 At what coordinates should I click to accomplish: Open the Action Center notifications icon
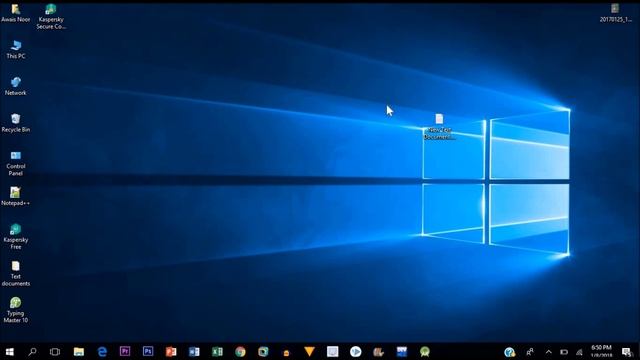(627, 352)
